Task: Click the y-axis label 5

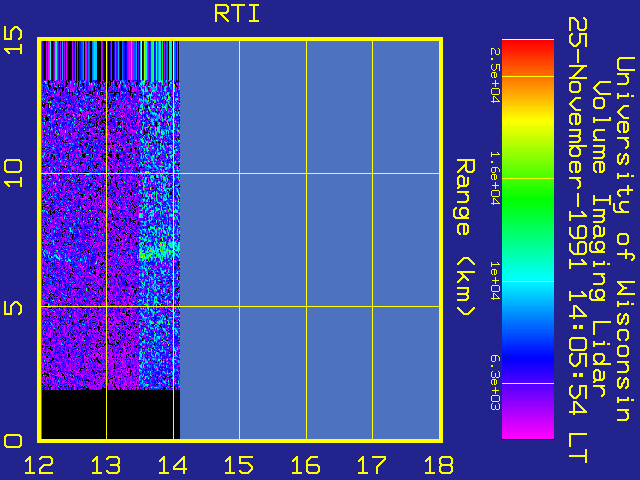Action: [x=13, y=307]
